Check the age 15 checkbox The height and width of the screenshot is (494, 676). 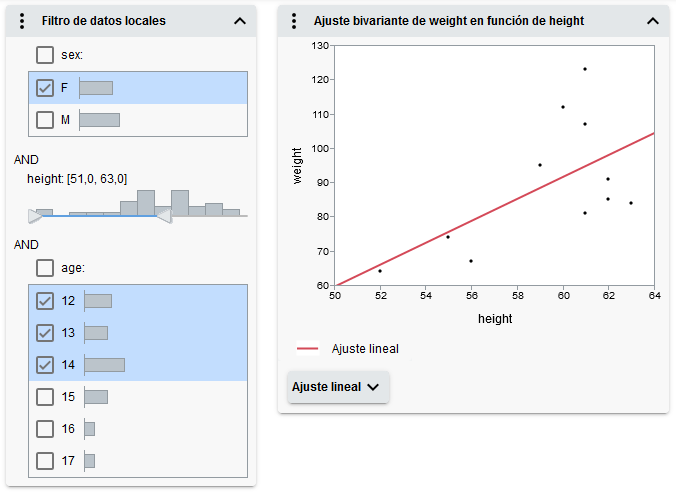pyautogui.click(x=45, y=396)
